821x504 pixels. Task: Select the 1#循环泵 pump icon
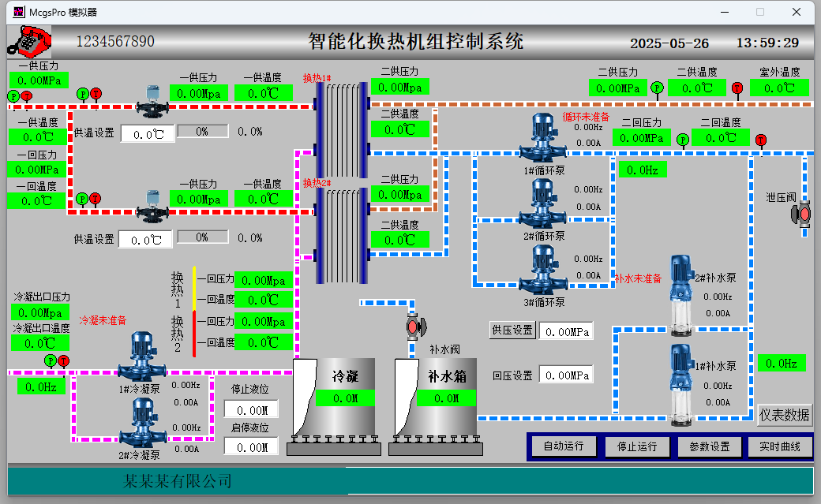point(543,138)
